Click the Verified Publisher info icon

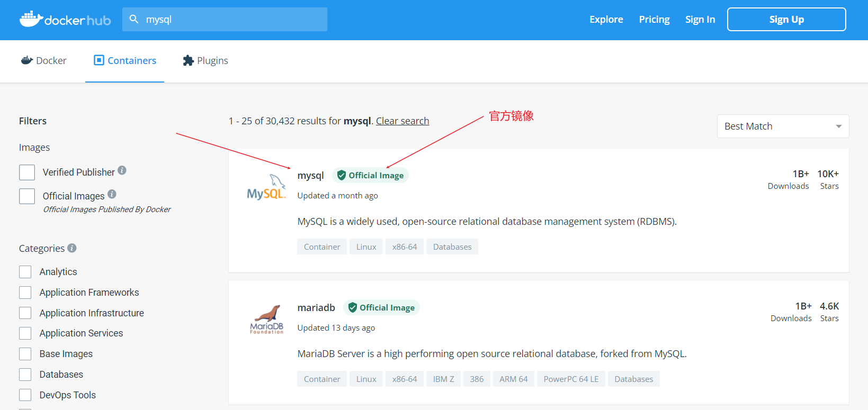pos(122,170)
